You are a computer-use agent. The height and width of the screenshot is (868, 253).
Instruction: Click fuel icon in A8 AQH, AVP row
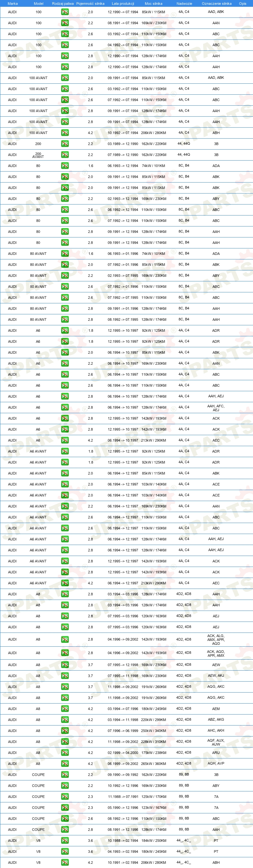coord(65,764)
